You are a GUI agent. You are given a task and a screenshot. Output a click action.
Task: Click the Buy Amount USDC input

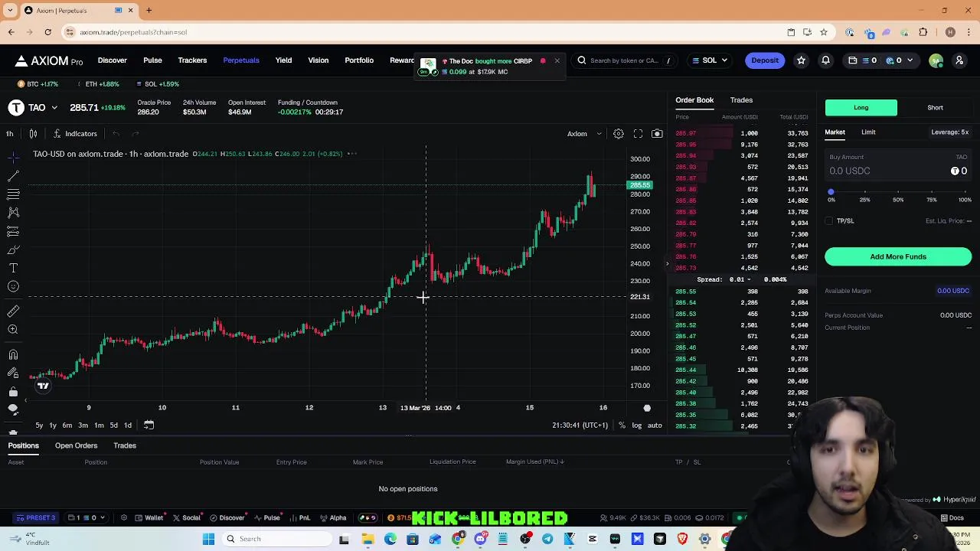click(x=898, y=165)
